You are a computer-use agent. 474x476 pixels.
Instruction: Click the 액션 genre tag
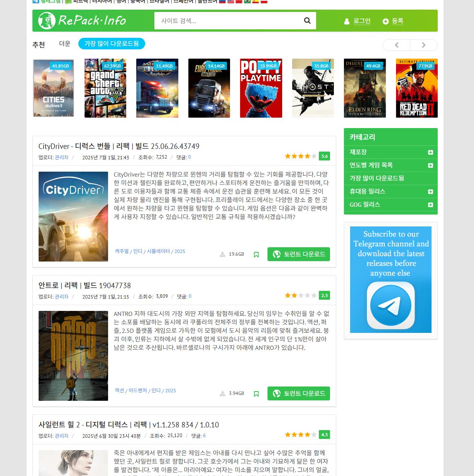(119, 390)
